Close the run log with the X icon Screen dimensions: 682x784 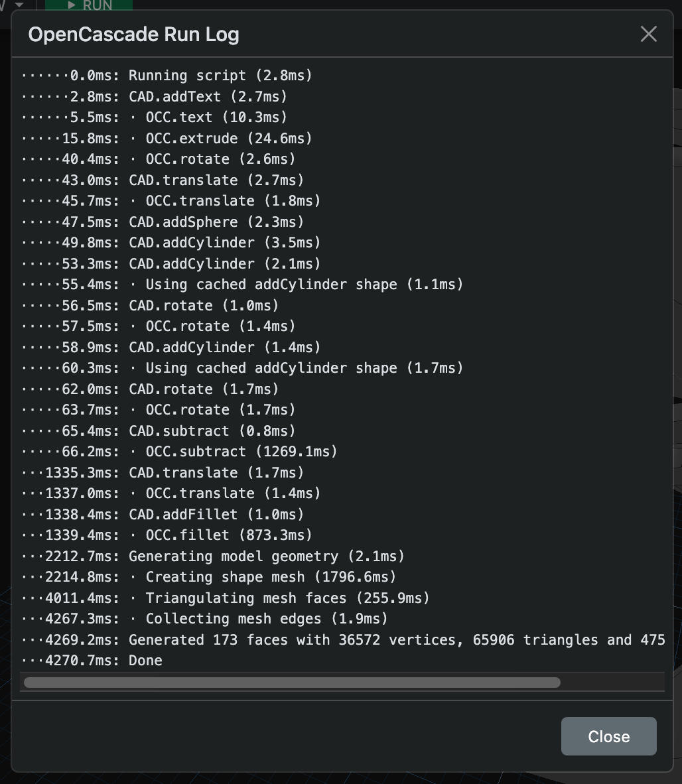tap(648, 34)
